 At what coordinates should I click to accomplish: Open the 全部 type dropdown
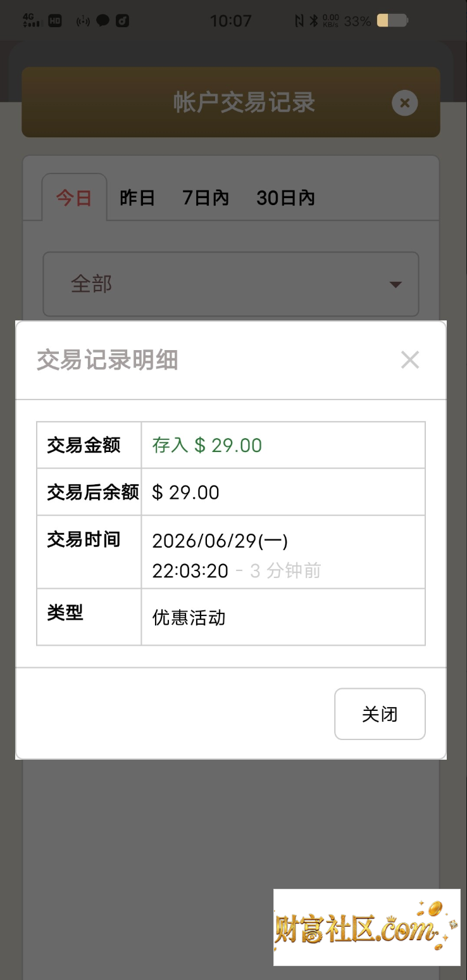point(231,284)
